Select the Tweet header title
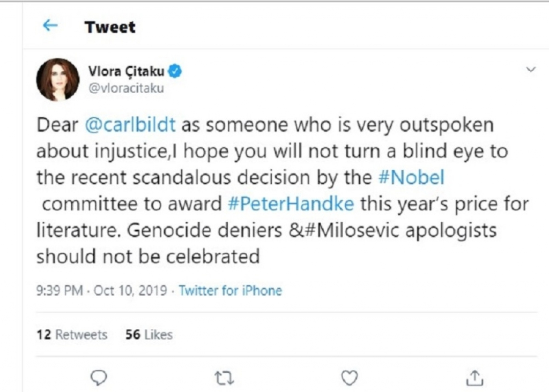Image resolution: width=549 pixels, height=392 pixels. point(110,27)
